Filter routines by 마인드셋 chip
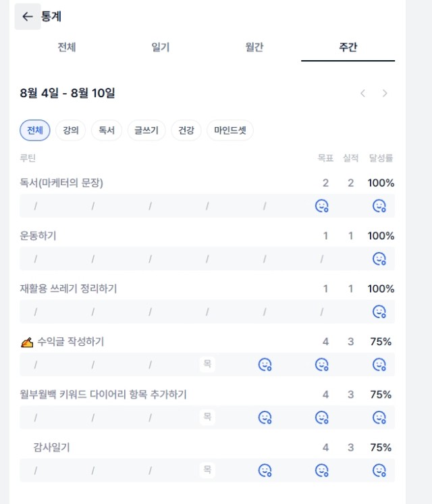Screen dimensions: 432x504 230,130
